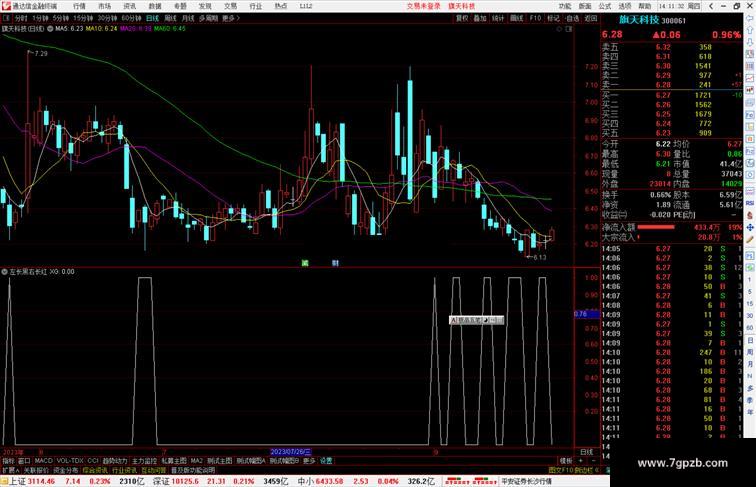Click the back arrow at top of right sidebar
Screen dimensions: 756x487
[x=750, y=18]
